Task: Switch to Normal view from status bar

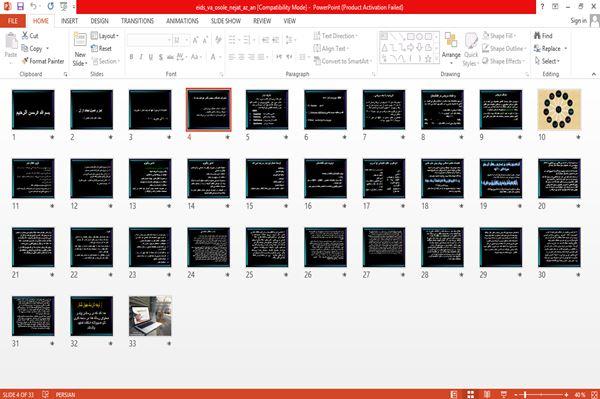Action: coord(454,394)
